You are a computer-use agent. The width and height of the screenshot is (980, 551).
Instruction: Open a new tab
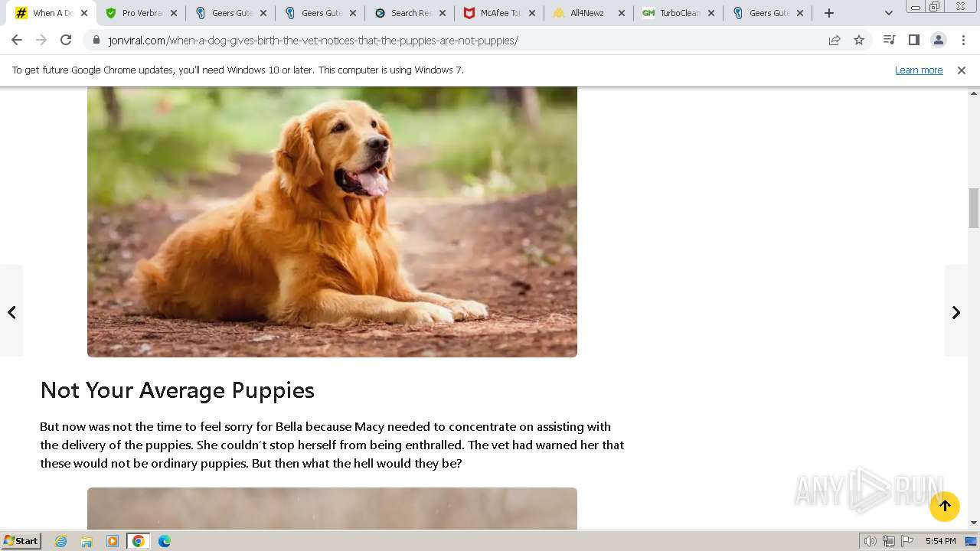click(828, 13)
